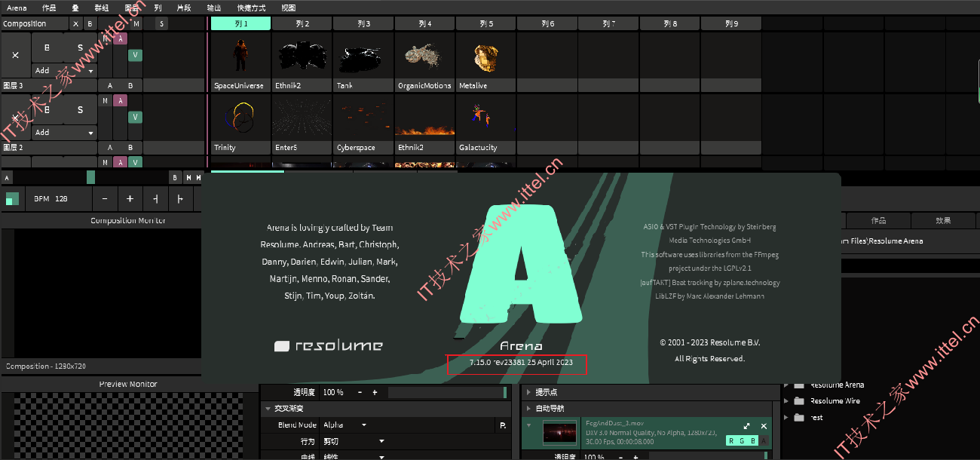Open the 片段 menu
Viewport: 980px width, 460px height.
184,8
